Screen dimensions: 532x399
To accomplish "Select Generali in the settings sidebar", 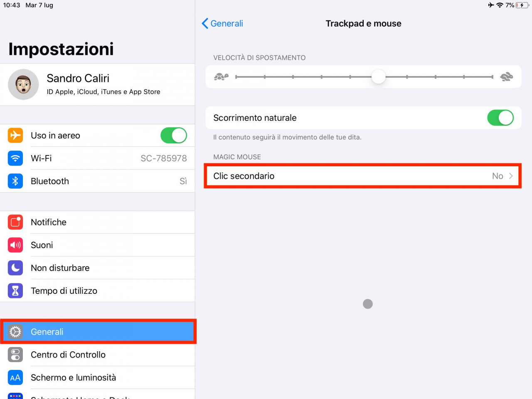I will (98, 332).
